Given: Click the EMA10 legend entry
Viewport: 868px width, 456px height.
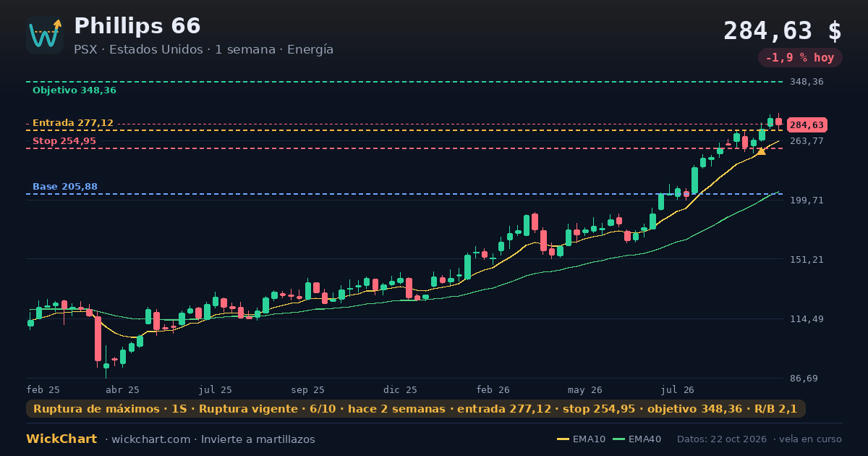Looking at the screenshot, I should [x=582, y=439].
